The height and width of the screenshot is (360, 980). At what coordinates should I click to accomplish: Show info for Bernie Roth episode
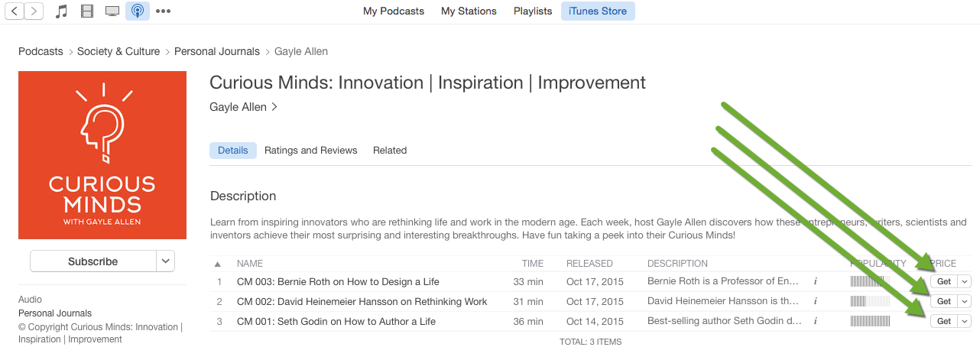tap(815, 281)
